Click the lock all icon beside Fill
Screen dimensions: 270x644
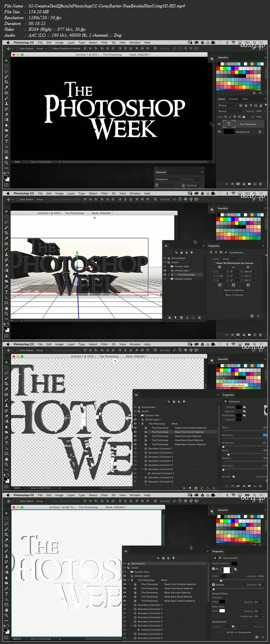[244, 117]
